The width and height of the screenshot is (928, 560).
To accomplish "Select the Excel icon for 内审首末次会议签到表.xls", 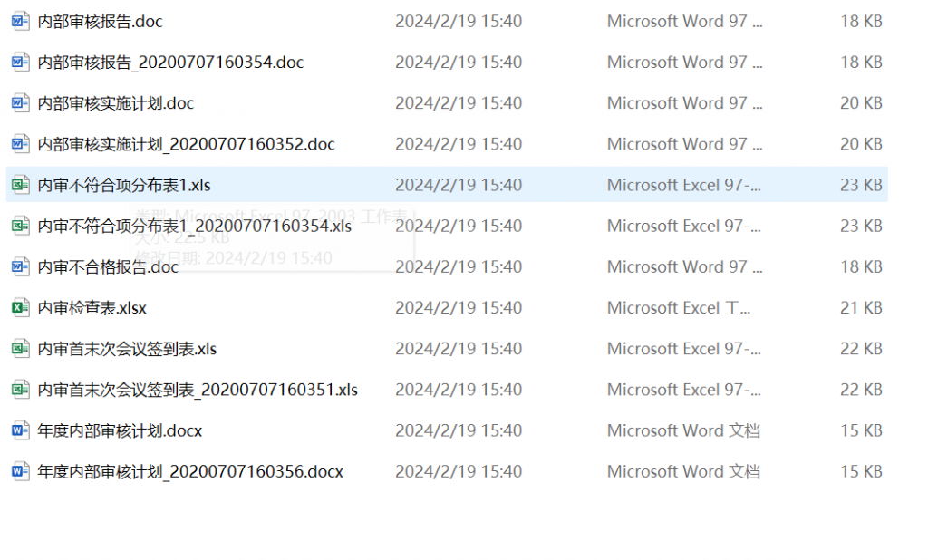I will coord(20,348).
